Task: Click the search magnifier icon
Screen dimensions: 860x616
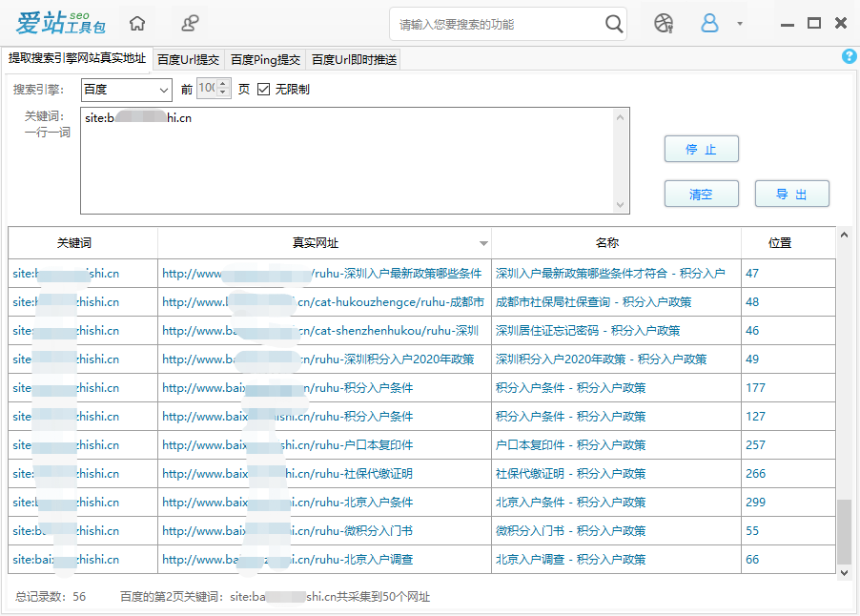Action: coord(614,23)
